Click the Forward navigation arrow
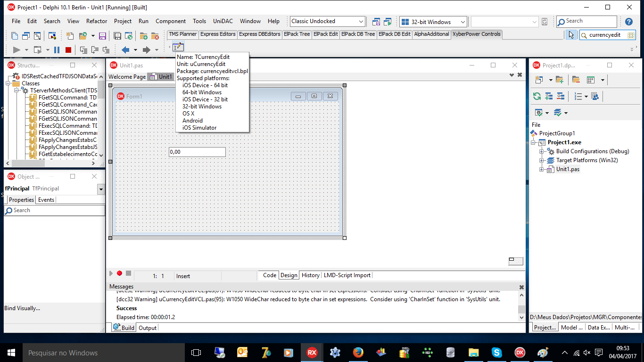 [x=146, y=50]
